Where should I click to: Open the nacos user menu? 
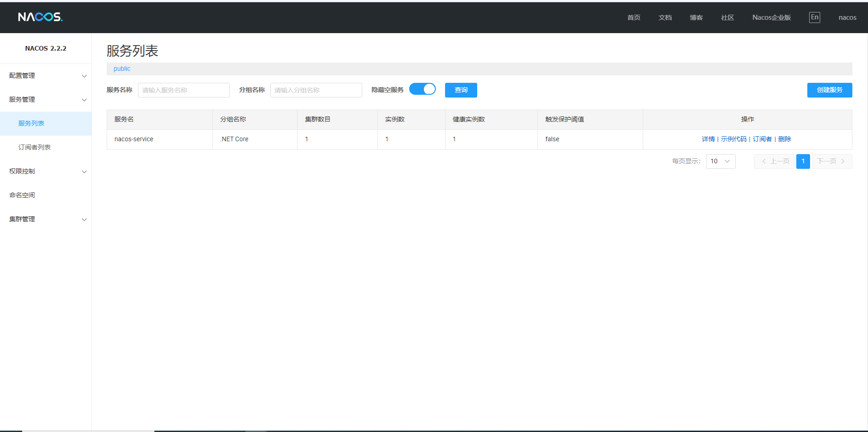click(x=847, y=17)
